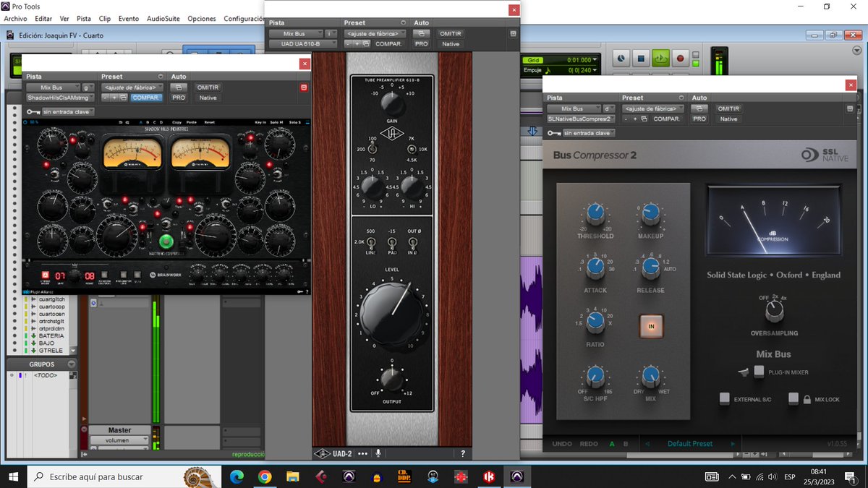
Task: Click the Windows Start button
Action: click(x=14, y=476)
